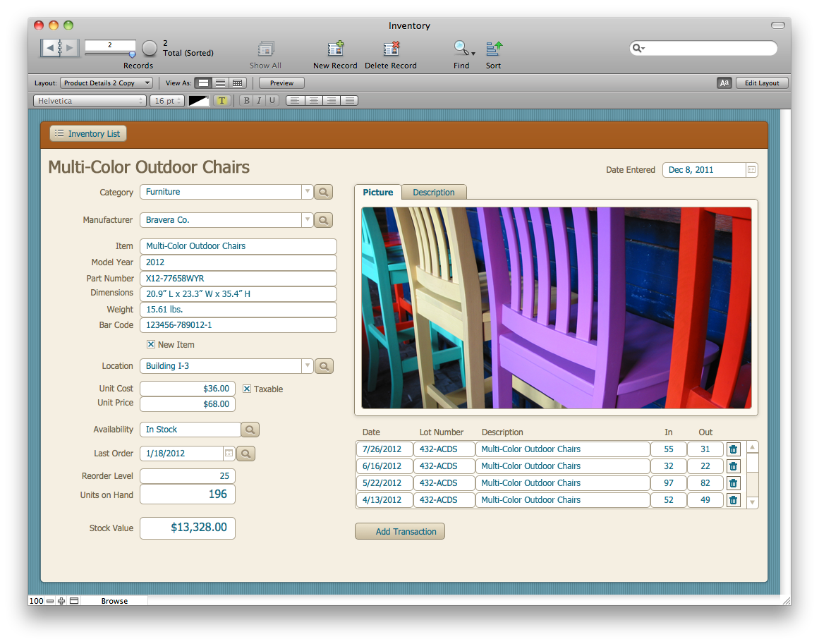The width and height of the screenshot is (819, 644).
Task: Click the text highlight T icon
Action: pyautogui.click(x=222, y=101)
